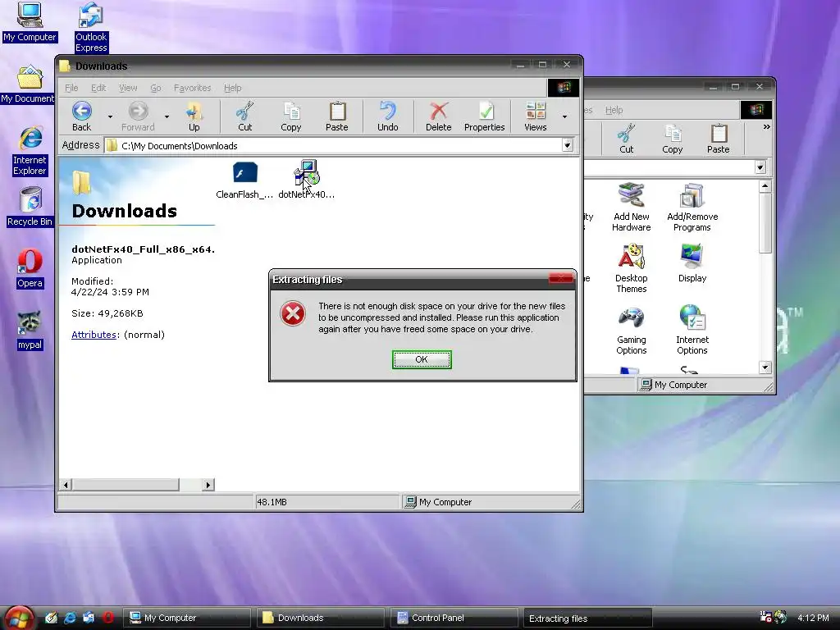The width and height of the screenshot is (840, 630).
Task: Select the dotNetFx40 installer file
Action: point(307,180)
